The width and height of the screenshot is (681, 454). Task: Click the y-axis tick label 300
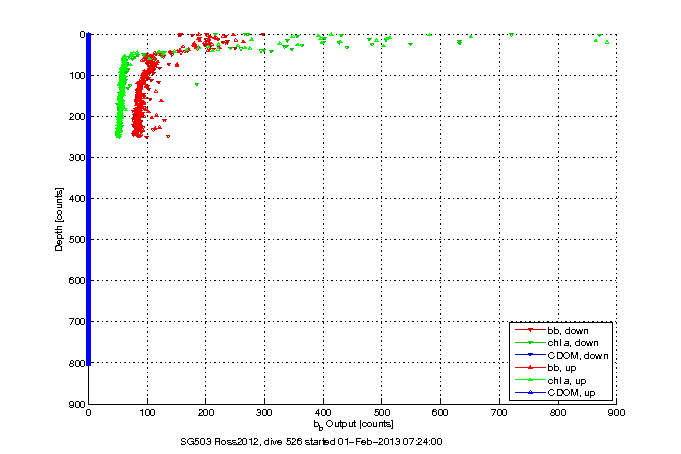77,157
